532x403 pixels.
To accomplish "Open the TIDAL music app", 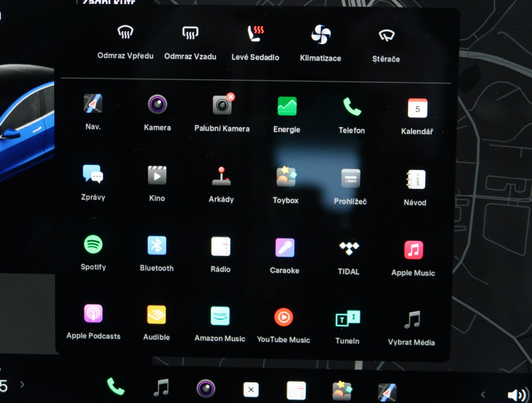I will [349, 249].
